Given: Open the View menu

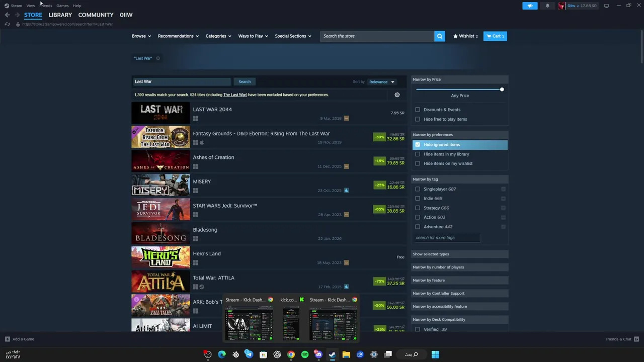Looking at the screenshot, I should (31, 6).
